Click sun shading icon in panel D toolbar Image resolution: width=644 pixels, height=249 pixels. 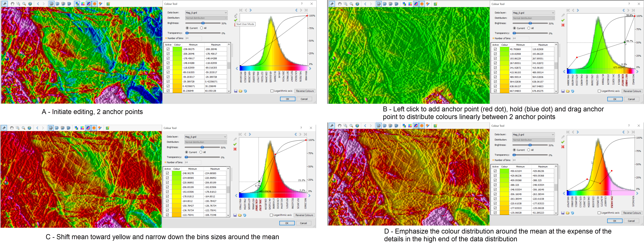pyautogui.click(x=422, y=126)
